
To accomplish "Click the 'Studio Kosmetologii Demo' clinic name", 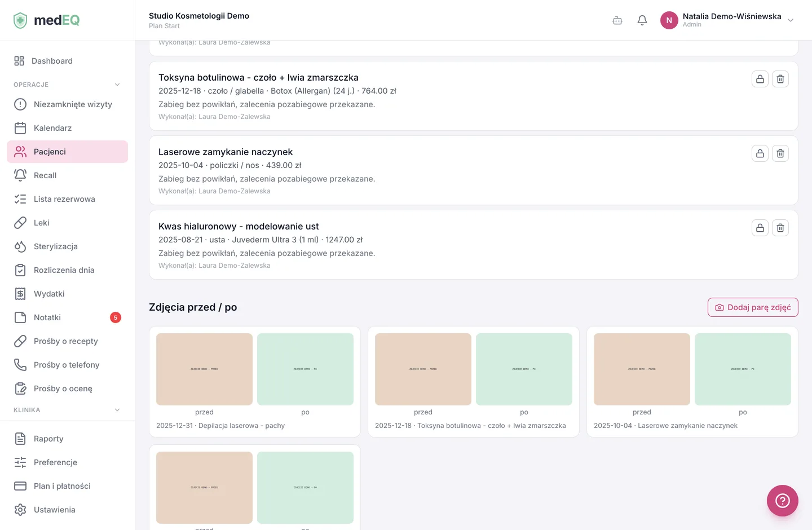I will [x=199, y=16].
